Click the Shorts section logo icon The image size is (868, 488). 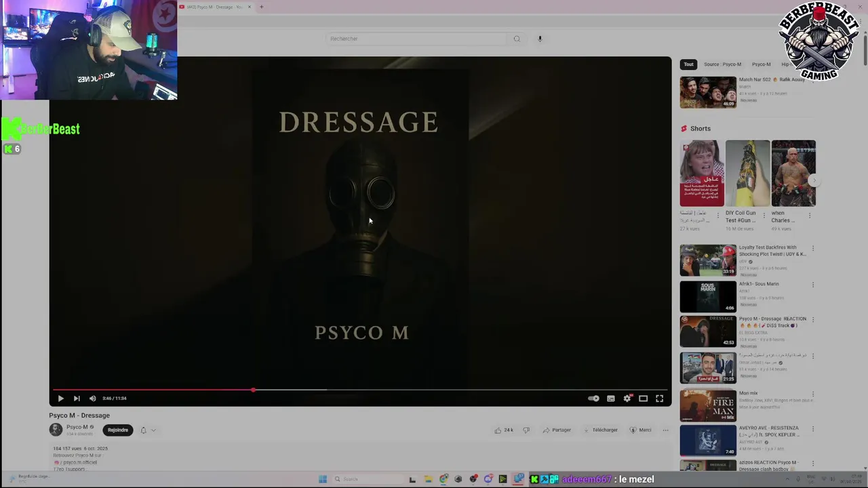pos(684,129)
